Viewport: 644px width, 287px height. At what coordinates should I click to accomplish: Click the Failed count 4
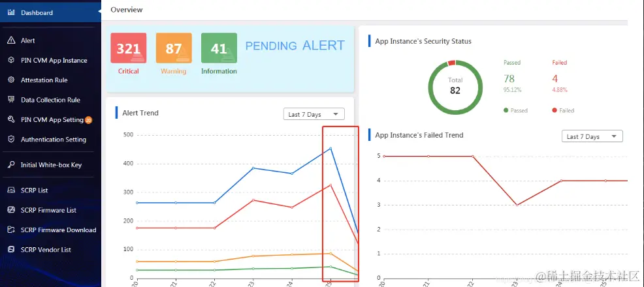pyautogui.click(x=555, y=78)
